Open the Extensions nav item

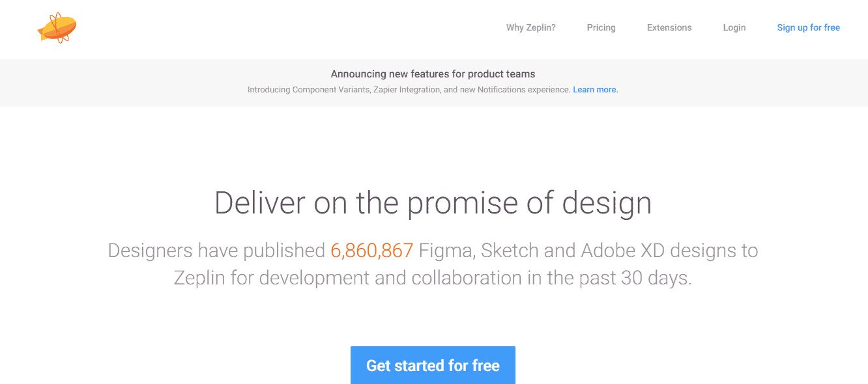pos(669,27)
